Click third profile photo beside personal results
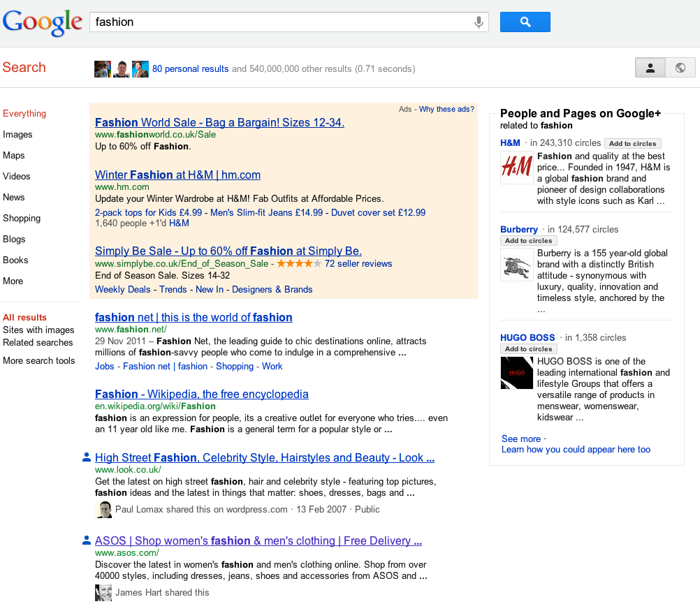 tap(140, 68)
